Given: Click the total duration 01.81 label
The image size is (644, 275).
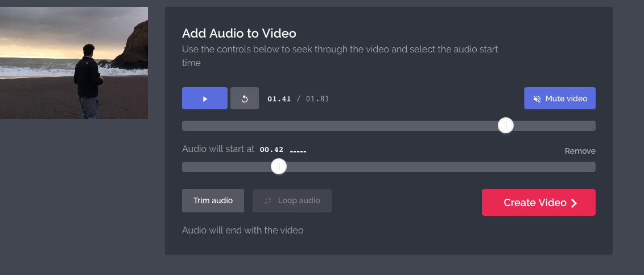Looking at the screenshot, I should [317, 99].
